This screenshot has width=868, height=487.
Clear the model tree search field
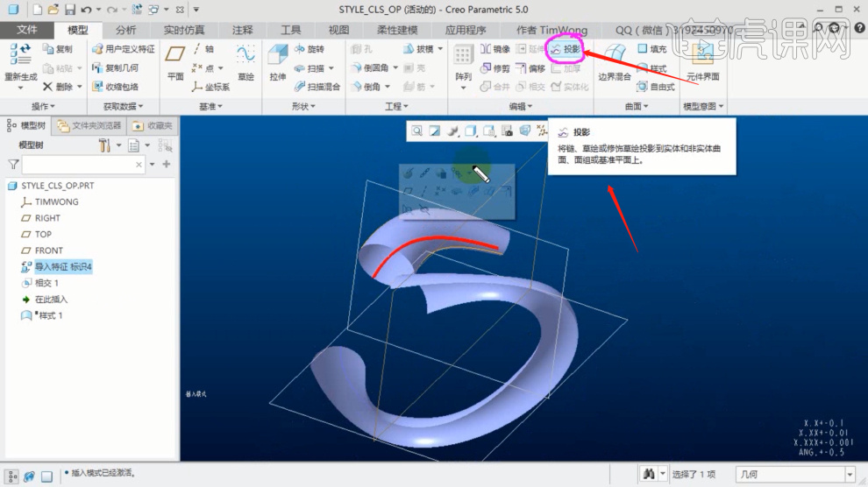click(139, 164)
